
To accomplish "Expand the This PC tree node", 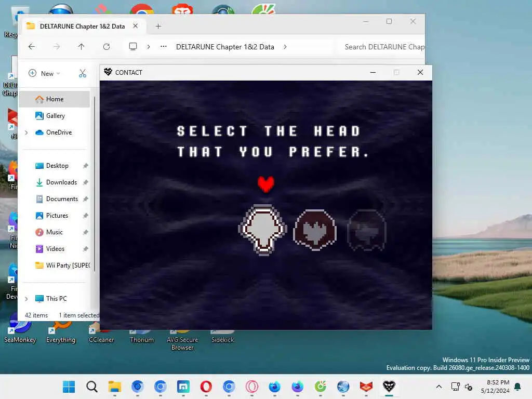I will [x=26, y=299].
